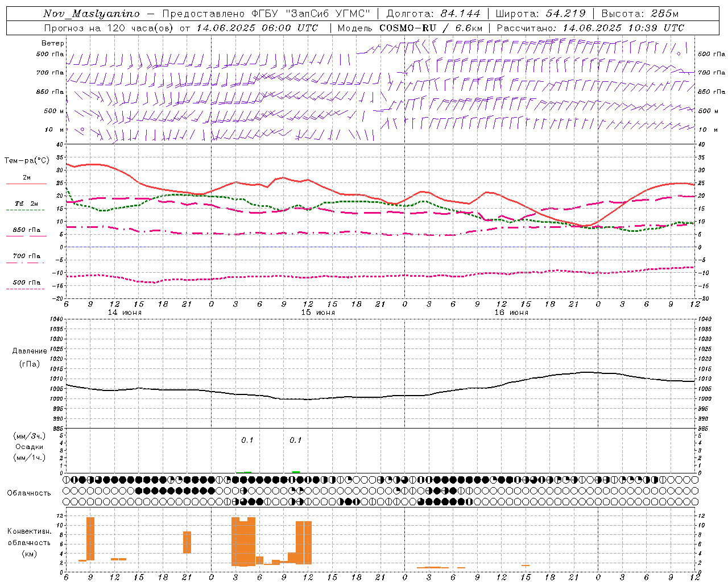728x582 pixels.
Task: Click the calculation time 14.06.2025 10:39 UTC
Action: click(x=623, y=28)
